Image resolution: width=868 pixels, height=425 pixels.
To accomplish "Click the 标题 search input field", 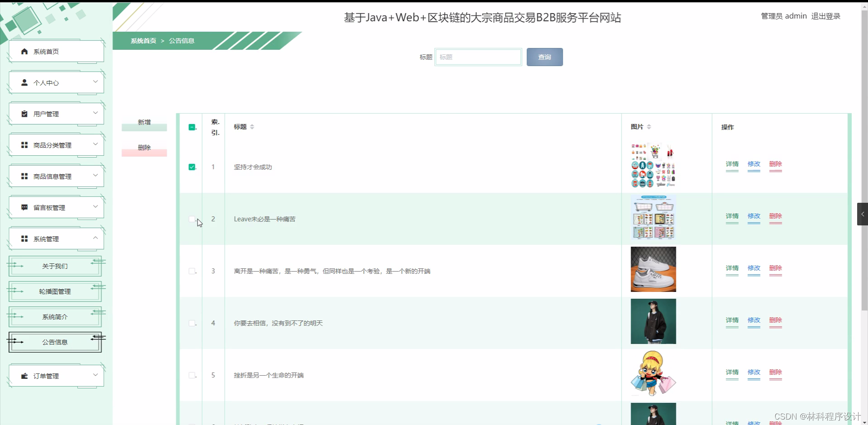I will pos(478,57).
